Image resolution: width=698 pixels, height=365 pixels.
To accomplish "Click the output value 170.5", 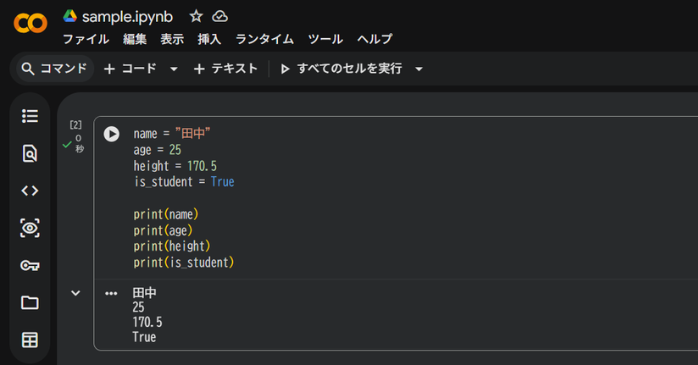I will pyautogui.click(x=147, y=322).
